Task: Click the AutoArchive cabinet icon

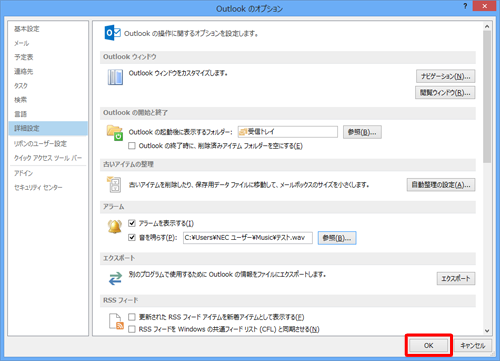Action: point(114,185)
